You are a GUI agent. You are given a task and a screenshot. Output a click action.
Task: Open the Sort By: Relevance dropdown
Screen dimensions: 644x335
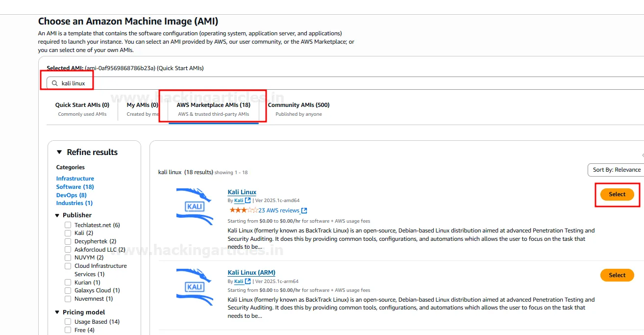point(616,170)
